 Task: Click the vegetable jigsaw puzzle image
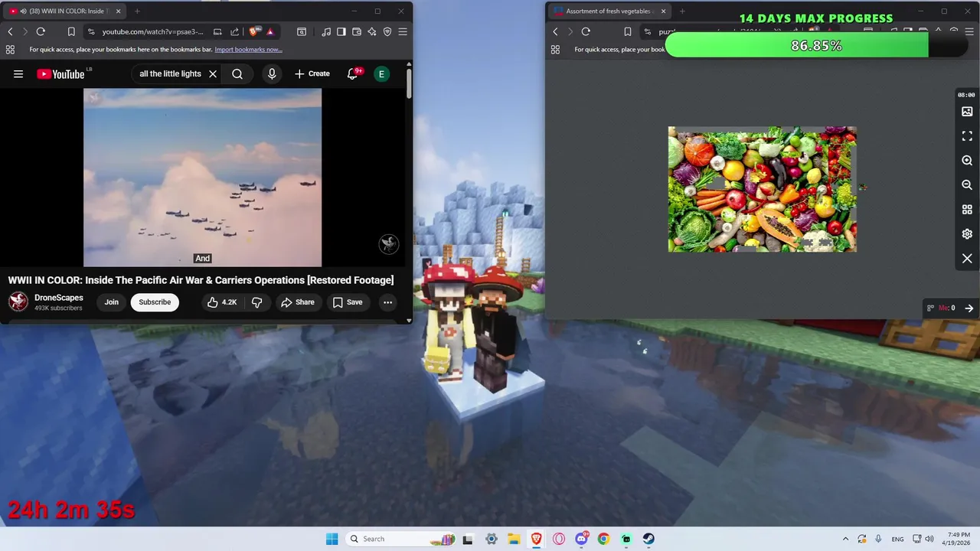(762, 189)
